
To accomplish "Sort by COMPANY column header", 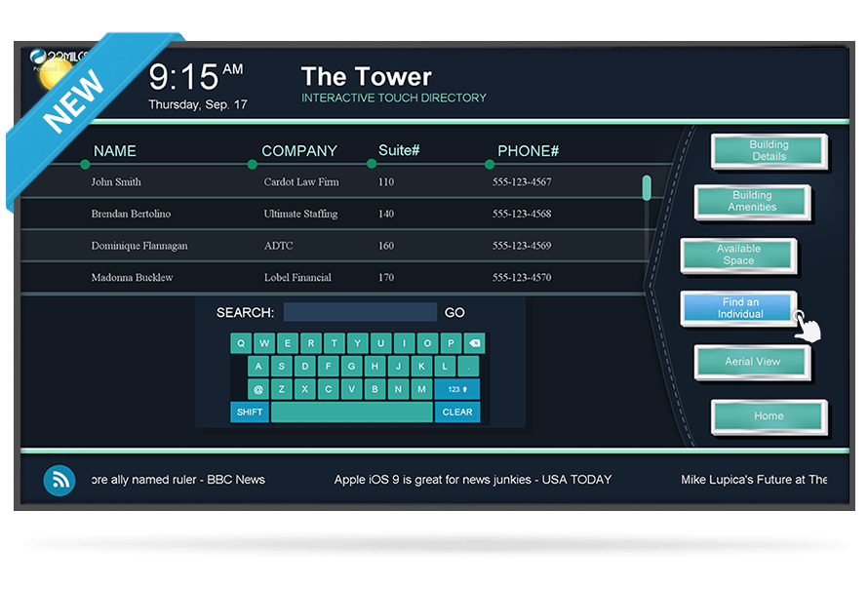I will coord(299,151).
